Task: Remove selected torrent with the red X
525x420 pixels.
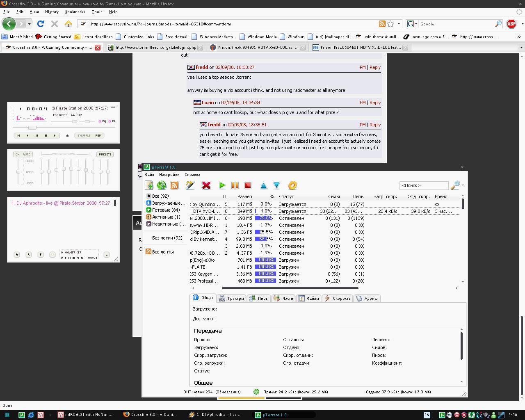Action: 206,185
